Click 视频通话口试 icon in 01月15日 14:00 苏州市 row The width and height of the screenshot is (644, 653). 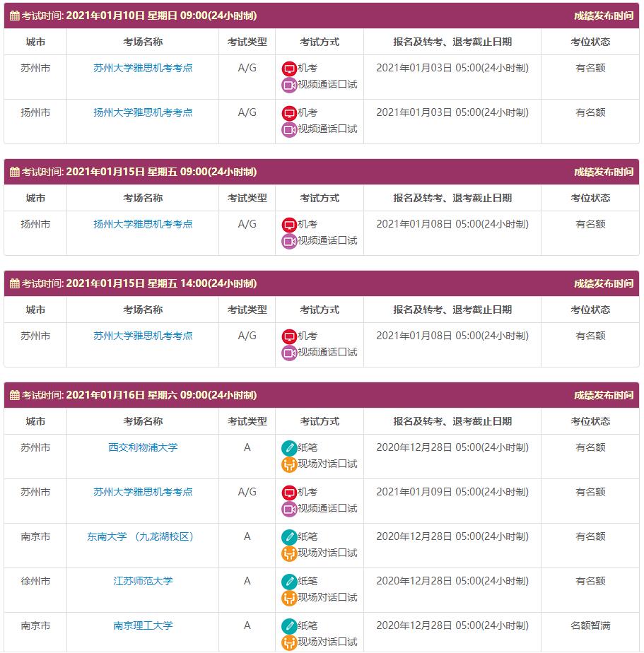(289, 353)
